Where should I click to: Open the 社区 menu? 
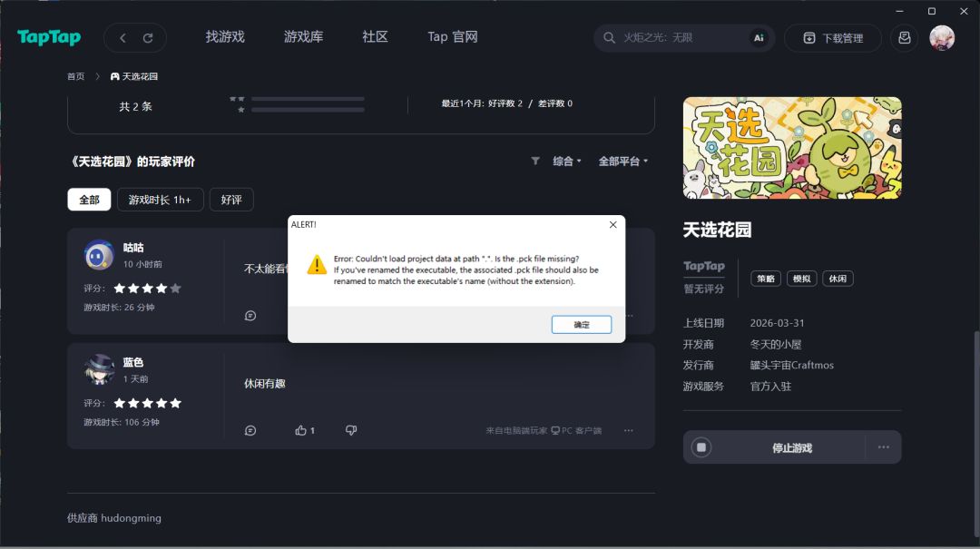(x=375, y=37)
